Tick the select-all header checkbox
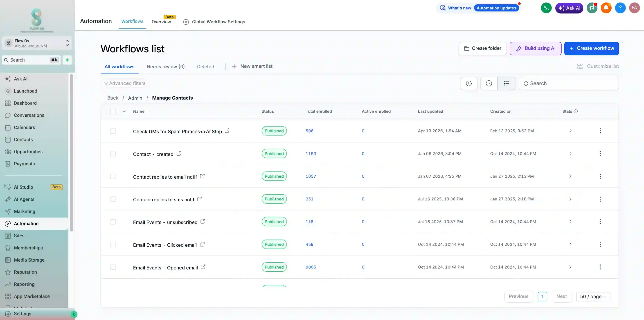The image size is (644, 320). click(x=113, y=111)
